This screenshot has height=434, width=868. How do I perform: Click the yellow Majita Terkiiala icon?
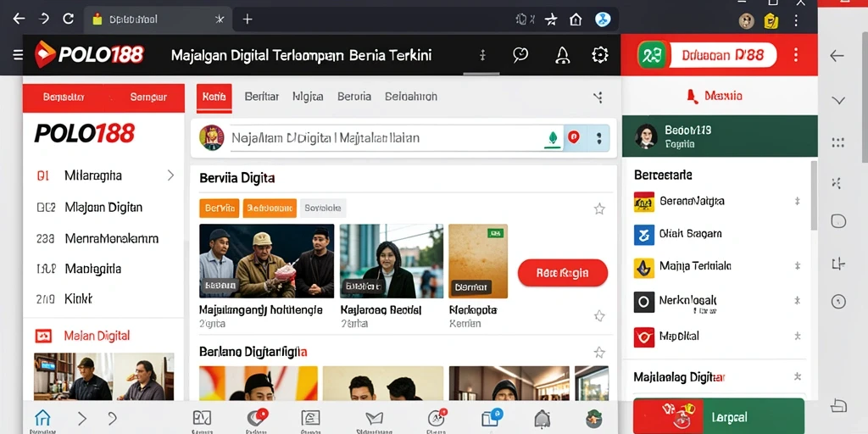(644, 268)
